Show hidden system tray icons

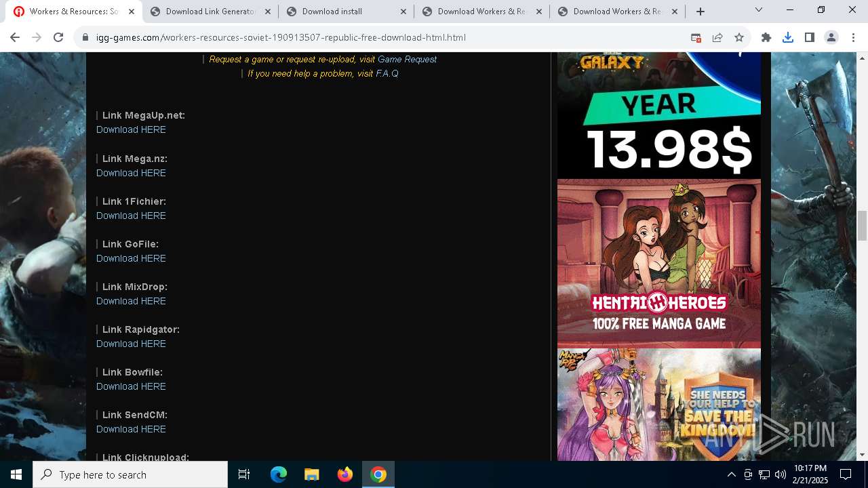click(731, 474)
